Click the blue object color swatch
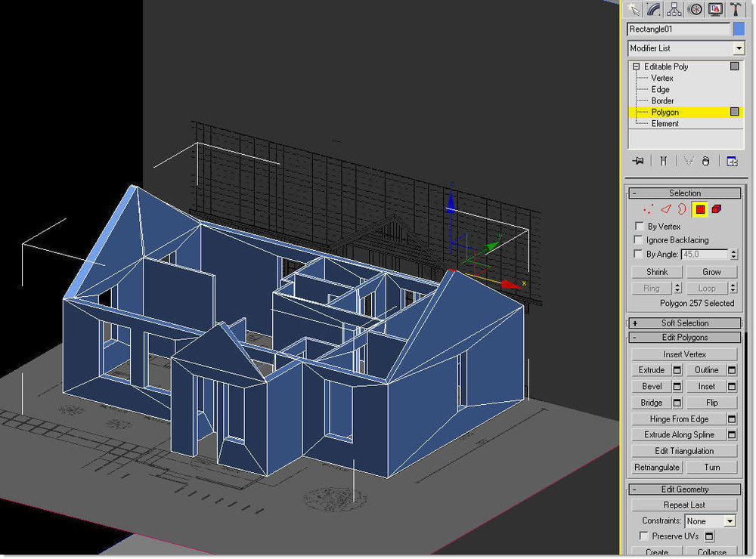The image size is (756, 559). tap(739, 29)
